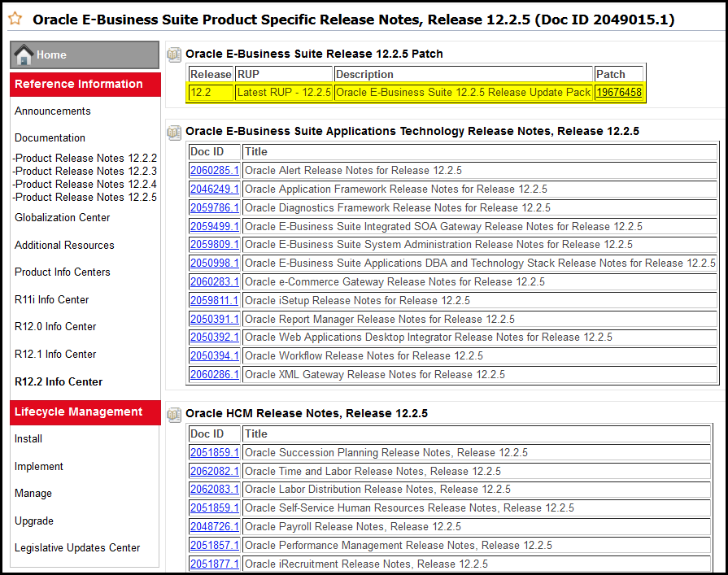Click 'Oracle Payroll Release Notes, Release 12.2.5' title
The image size is (728, 575).
[x=353, y=526]
